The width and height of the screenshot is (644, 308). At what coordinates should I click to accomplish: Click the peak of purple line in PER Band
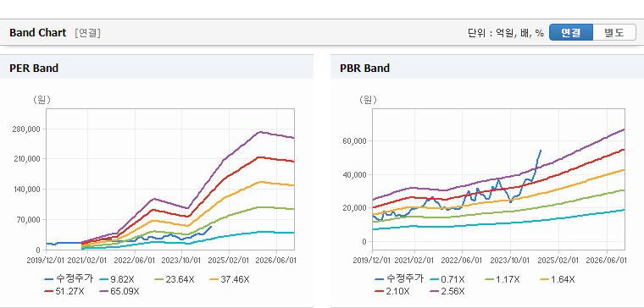click(x=259, y=132)
